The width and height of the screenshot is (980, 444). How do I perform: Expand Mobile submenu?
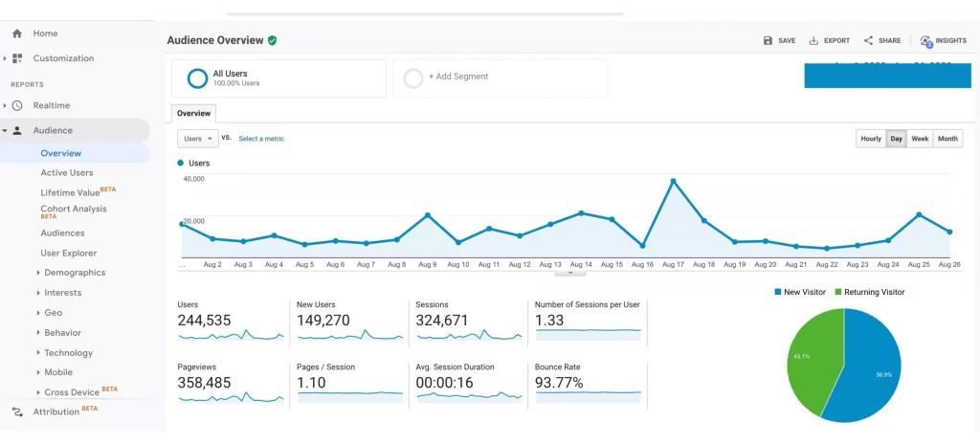click(x=38, y=372)
